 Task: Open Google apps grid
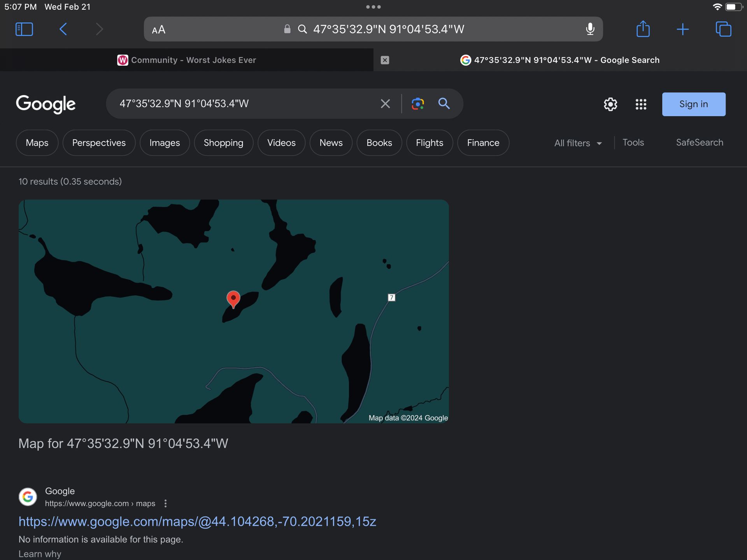pos(641,104)
